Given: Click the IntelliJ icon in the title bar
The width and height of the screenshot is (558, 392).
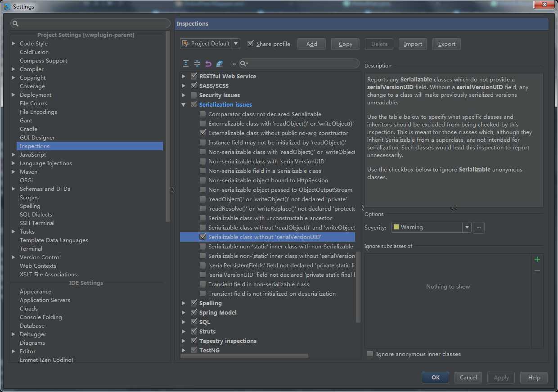Looking at the screenshot, I should pyautogui.click(x=7, y=6).
